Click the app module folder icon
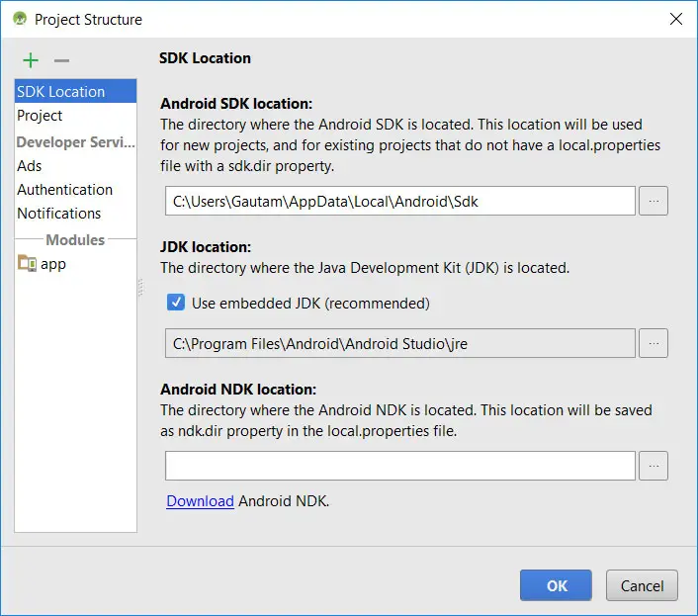The height and width of the screenshot is (616, 698). 27,263
